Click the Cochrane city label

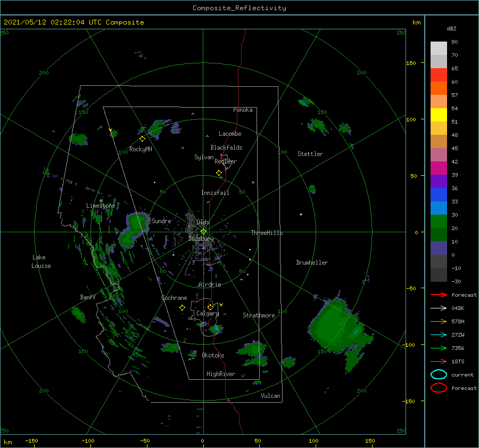174,298
